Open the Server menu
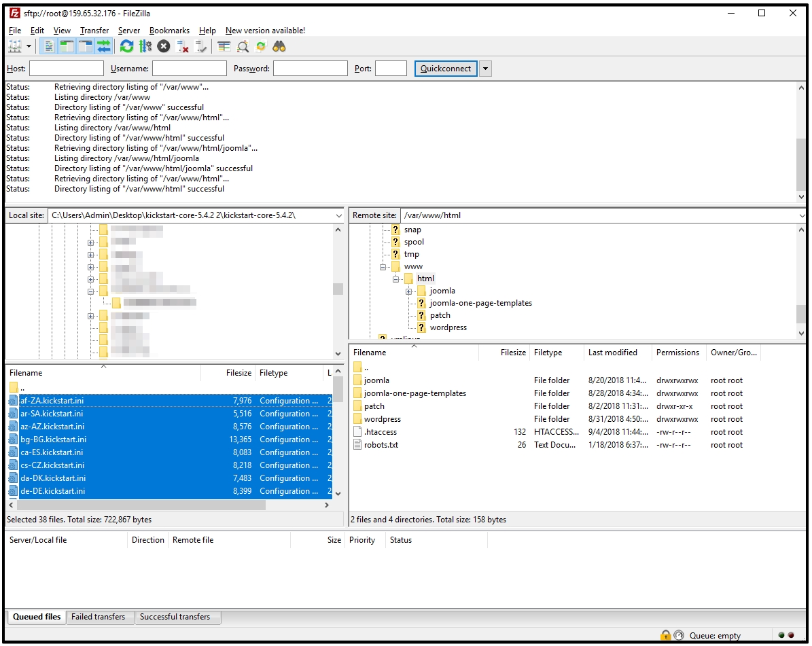Viewport: 812px width, 646px height. tap(129, 31)
